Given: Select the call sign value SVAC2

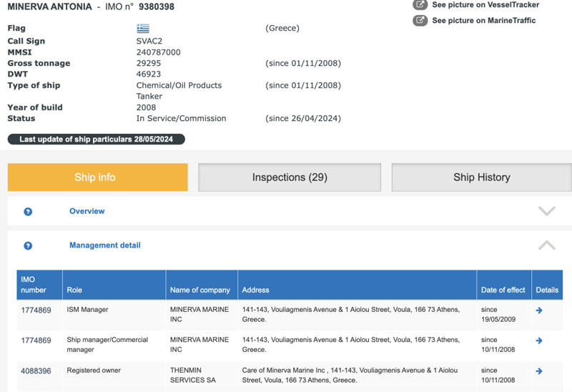Looking at the screenshot, I should (149, 41).
